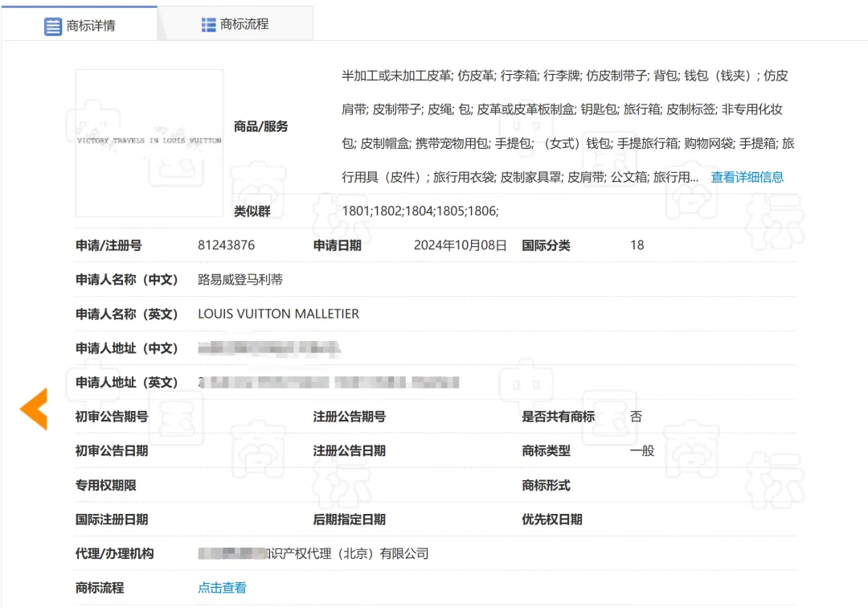Select application number 81243876
The height and width of the screenshot is (608, 868).
click(x=226, y=245)
